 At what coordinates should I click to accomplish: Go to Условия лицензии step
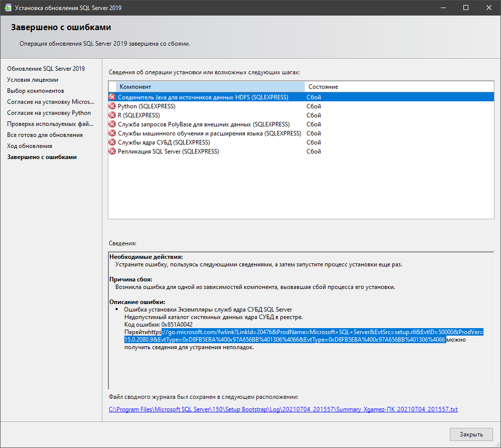pyautogui.click(x=33, y=80)
